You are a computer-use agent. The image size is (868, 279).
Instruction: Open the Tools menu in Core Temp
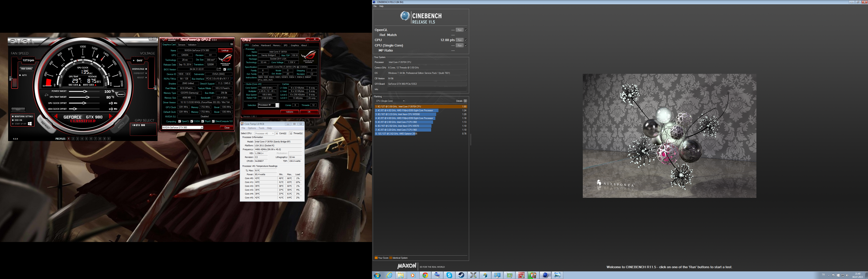pyautogui.click(x=262, y=128)
